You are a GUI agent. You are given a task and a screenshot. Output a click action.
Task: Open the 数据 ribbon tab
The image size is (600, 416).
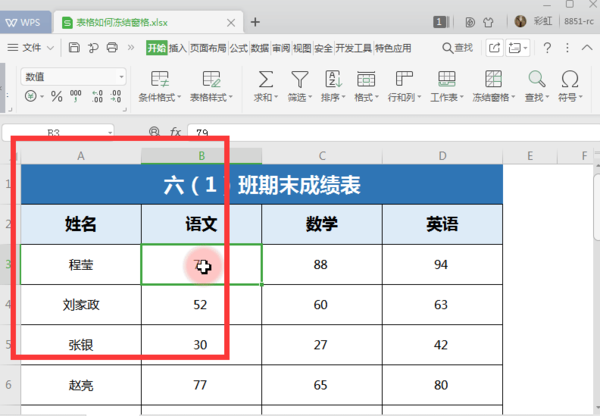coord(260,48)
